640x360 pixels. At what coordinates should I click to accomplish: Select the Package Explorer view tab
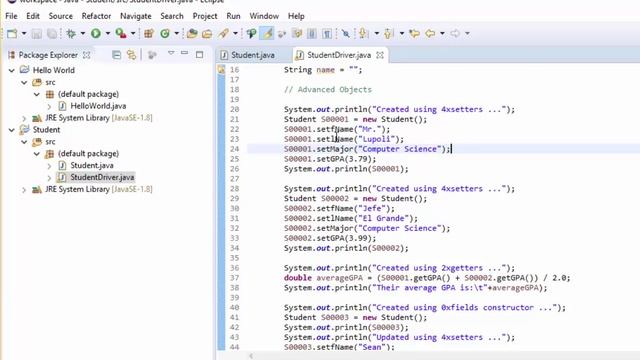(48, 55)
